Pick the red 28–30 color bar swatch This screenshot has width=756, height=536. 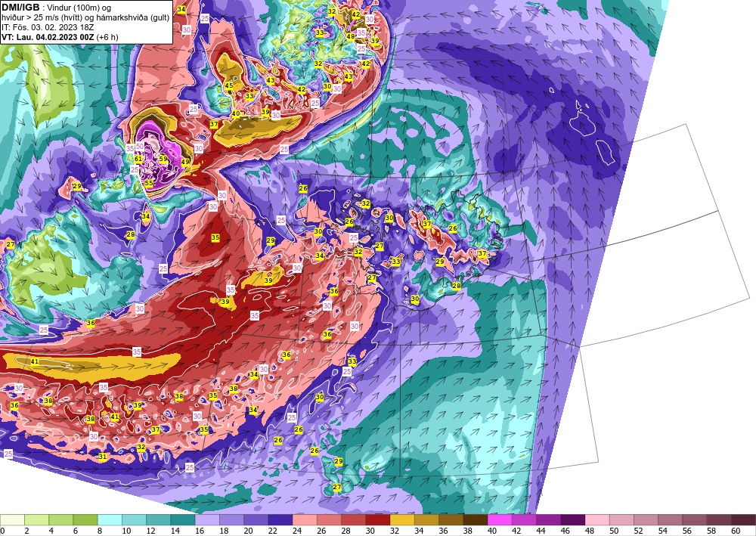point(353,519)
